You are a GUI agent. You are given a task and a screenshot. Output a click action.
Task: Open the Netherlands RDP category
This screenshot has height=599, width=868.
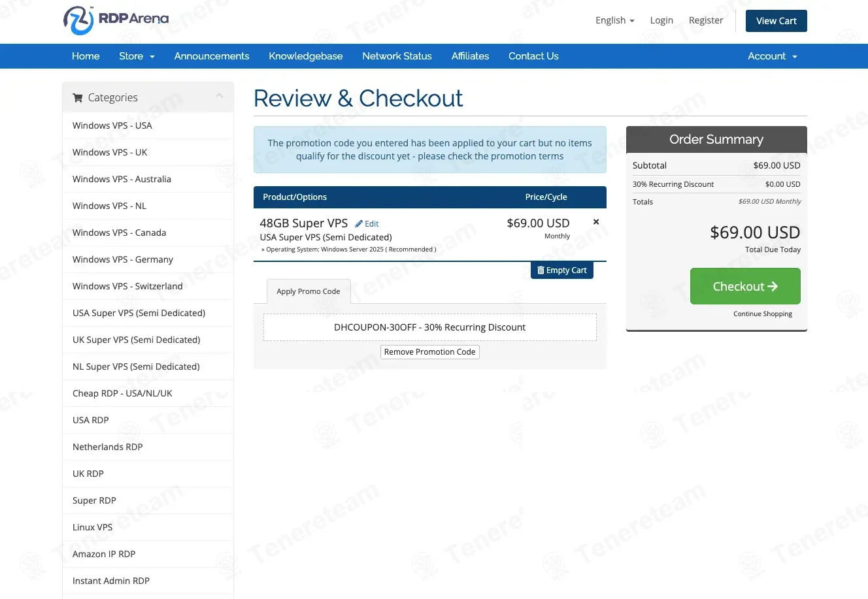[x=148, y=447]
